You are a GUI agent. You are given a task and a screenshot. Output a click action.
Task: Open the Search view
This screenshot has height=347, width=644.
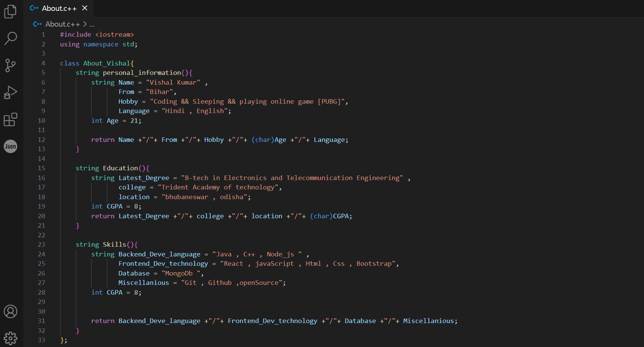point(10,38)
